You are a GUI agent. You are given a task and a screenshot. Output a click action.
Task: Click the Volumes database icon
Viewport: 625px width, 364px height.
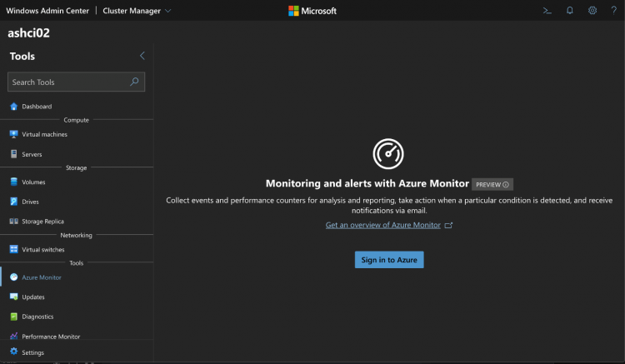pyautogui.click(x=13, y=182)
